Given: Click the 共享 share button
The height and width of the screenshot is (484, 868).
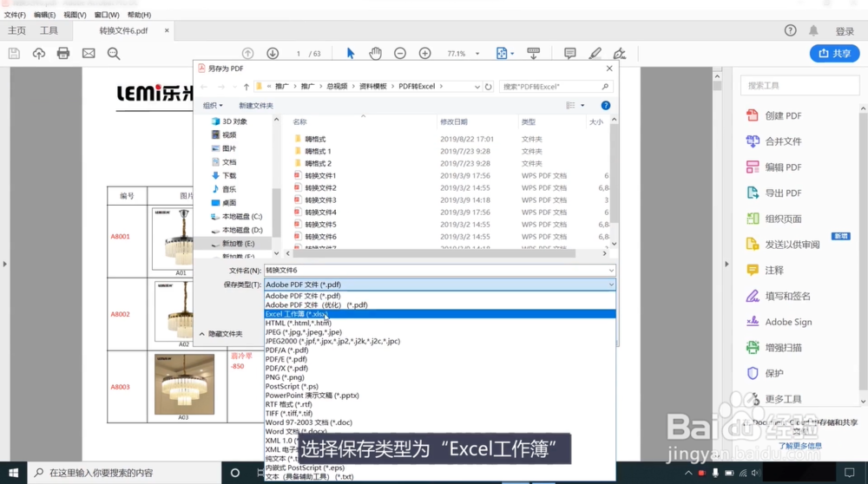Looking at the screenshot, I should [834, 53].
